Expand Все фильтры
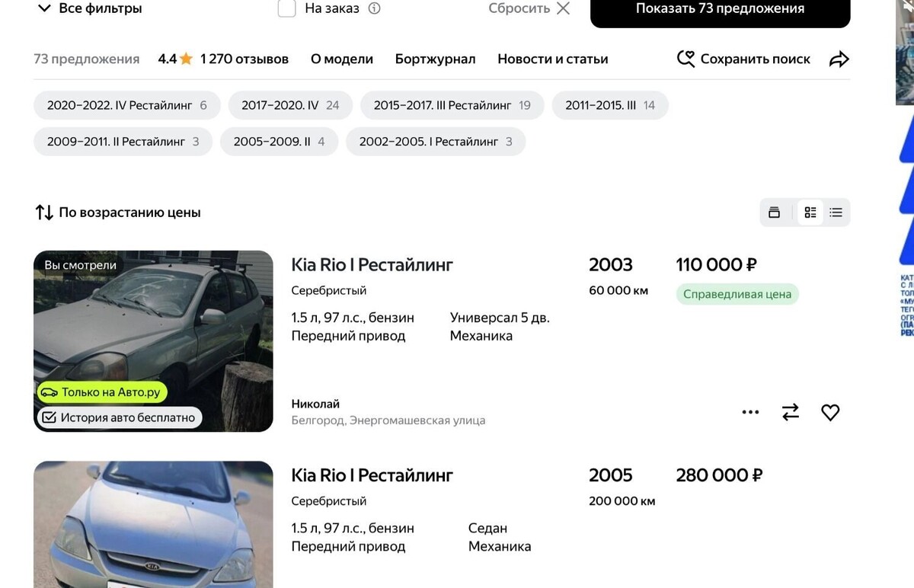This screenshot has height=588, width=914. pyautogui.click(x=90, y=8)
